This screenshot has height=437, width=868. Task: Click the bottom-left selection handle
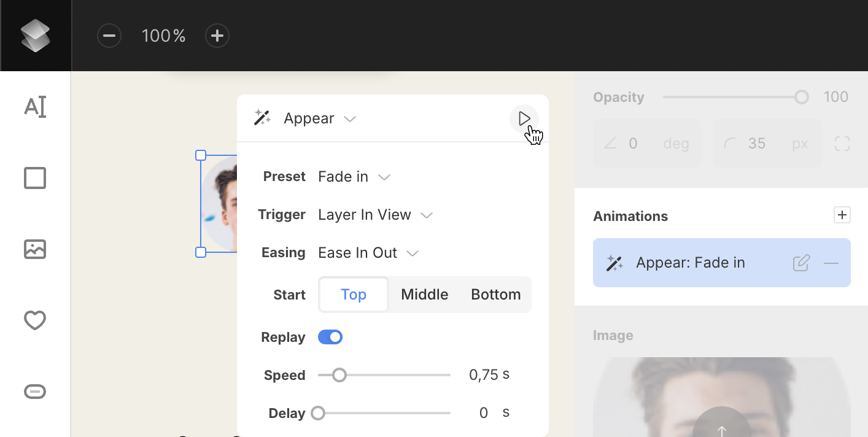201,252
